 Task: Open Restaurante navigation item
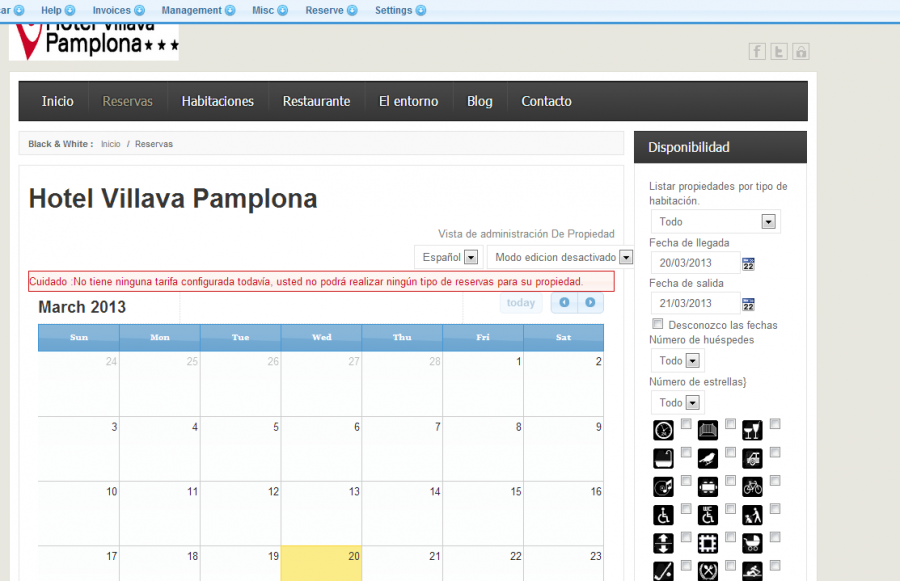pos(316,101)
